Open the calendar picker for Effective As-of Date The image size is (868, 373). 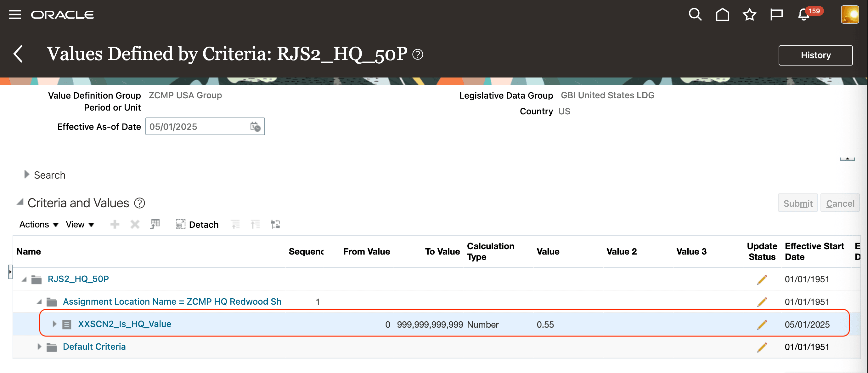coord(255,127)
